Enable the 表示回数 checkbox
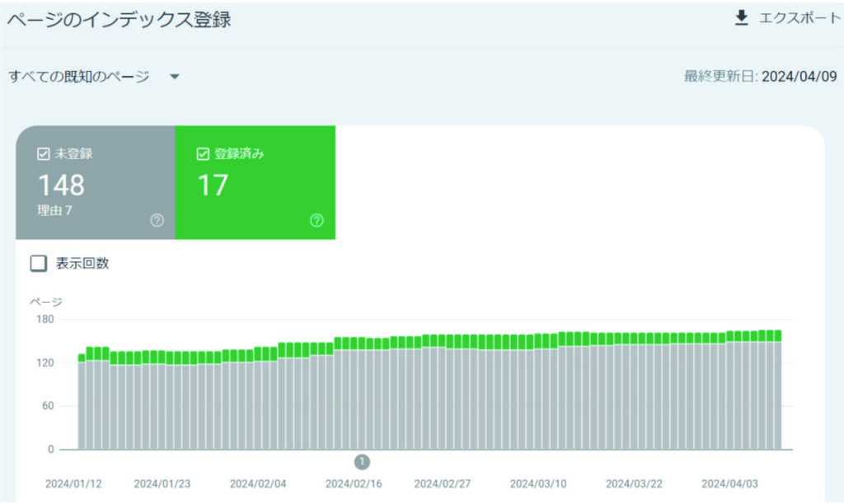The image size is (844, 504). [38, 264]
